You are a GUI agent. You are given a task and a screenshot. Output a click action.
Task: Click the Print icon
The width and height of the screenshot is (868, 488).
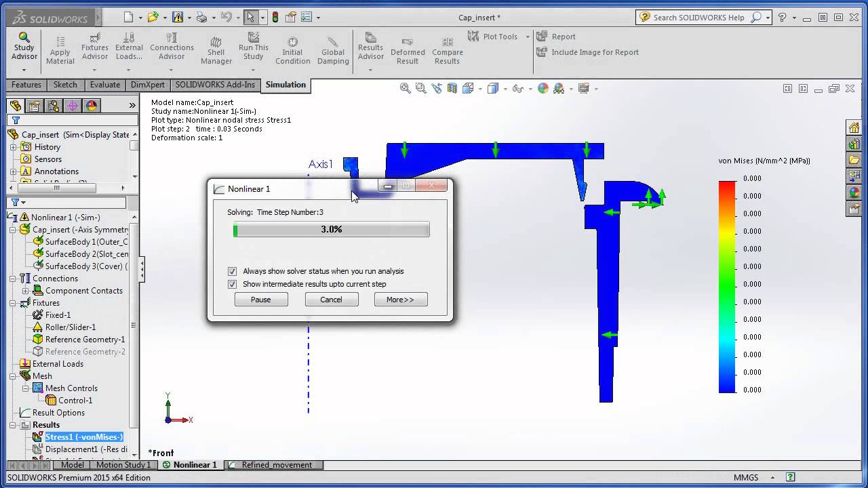(x=201, y=18)
